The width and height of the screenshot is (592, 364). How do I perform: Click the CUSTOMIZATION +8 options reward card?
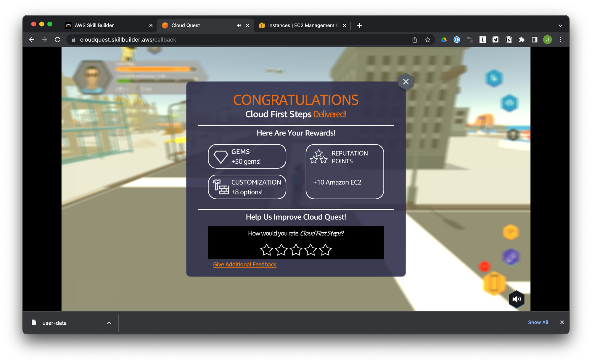coord(247,187)
